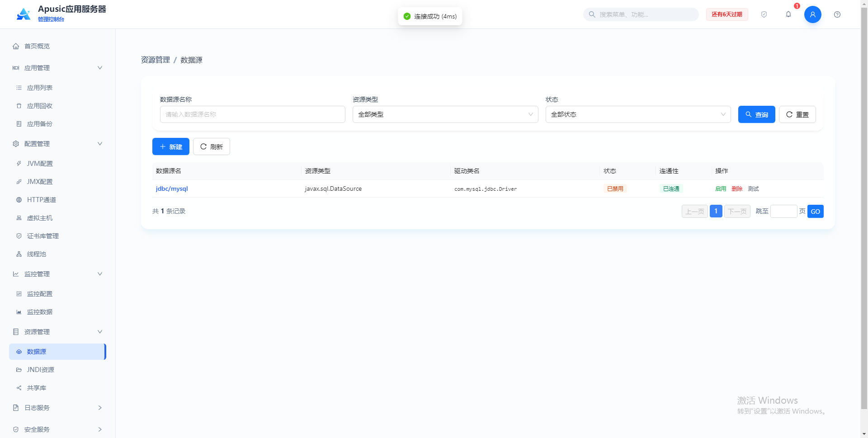Open the 资源类型 dropdown
The image size is (868, 438).
(445, 114)
